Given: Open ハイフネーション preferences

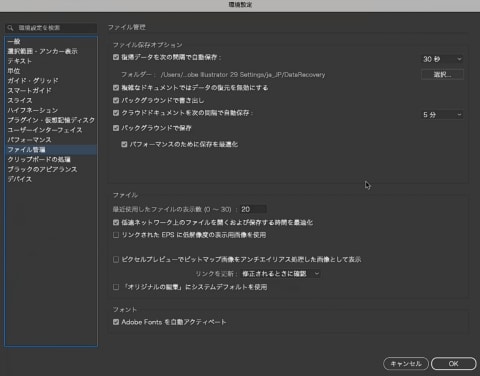Looking at the screenshot, I should 51,110.
